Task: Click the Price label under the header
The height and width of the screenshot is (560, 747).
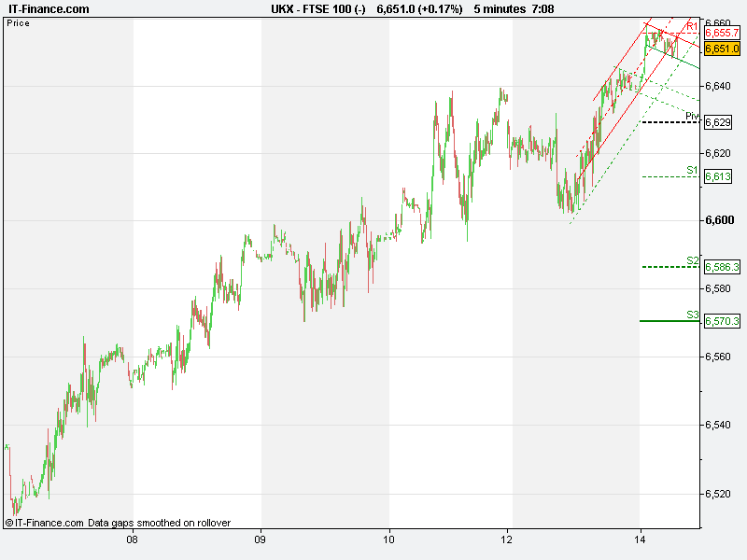Action: pyautogui.click(x=18, y=23)
